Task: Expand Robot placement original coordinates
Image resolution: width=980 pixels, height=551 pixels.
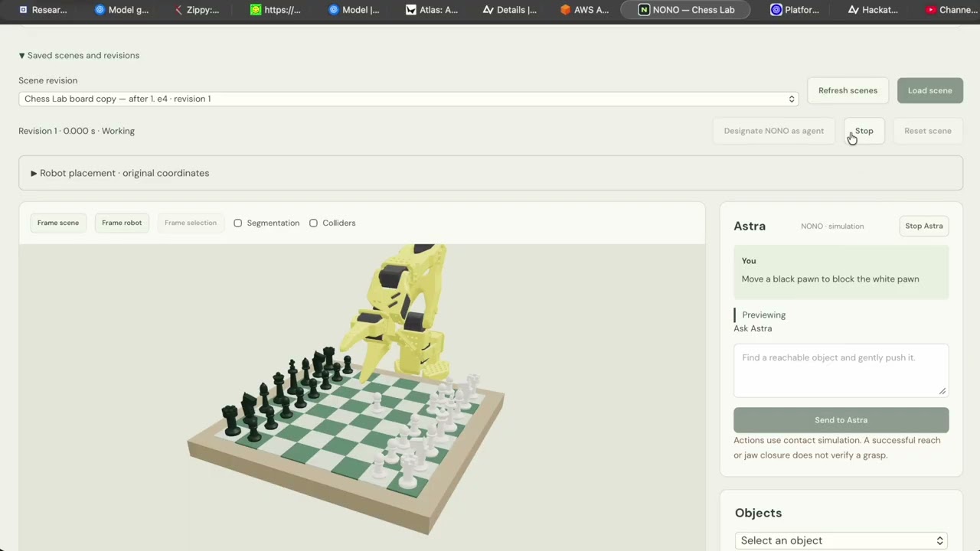Action: 491,173
